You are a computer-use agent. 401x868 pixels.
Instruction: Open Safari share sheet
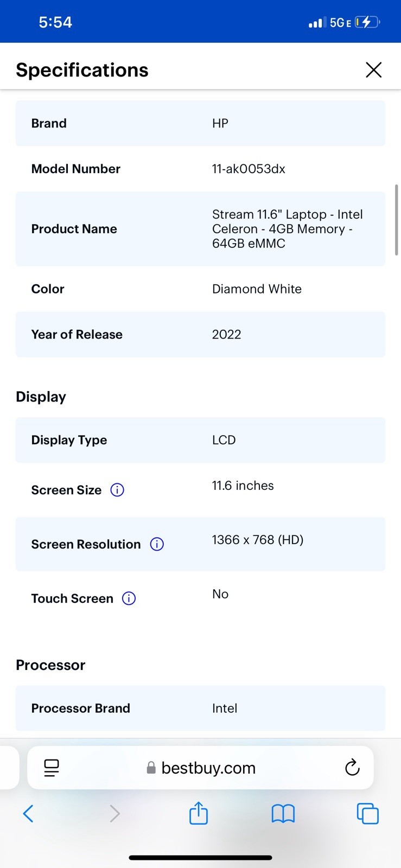pyautogui.click(x=199, y=813)
